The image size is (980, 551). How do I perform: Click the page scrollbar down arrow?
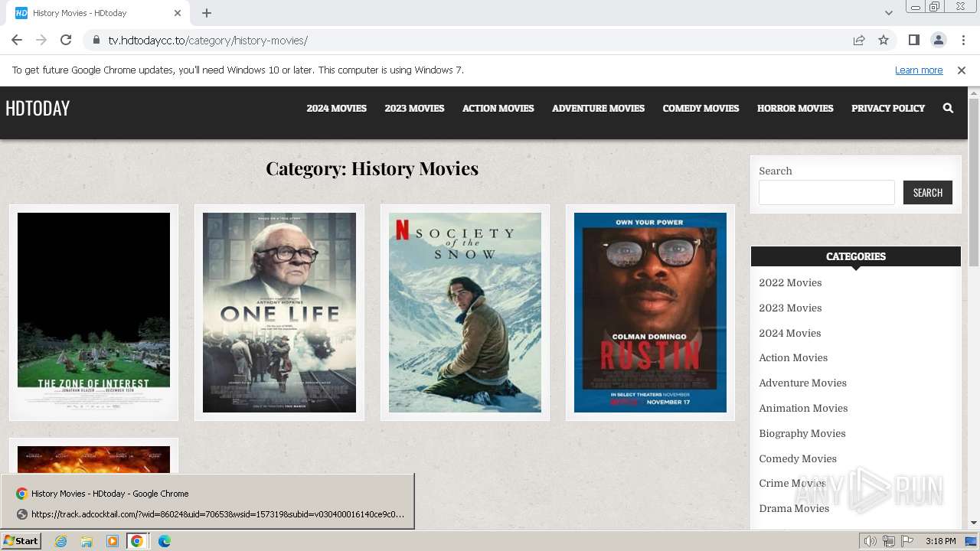point(974,523)
